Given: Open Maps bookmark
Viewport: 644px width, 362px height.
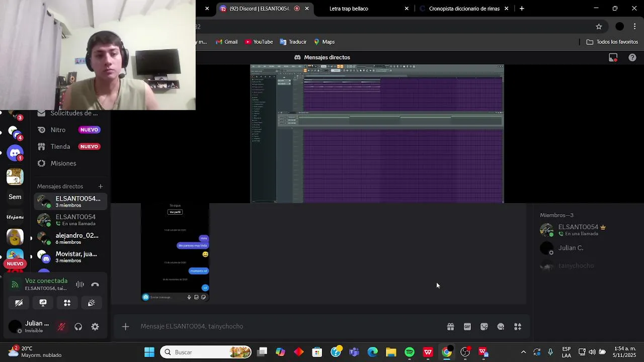Looking at the screenshot, I should tap(324, 42).
